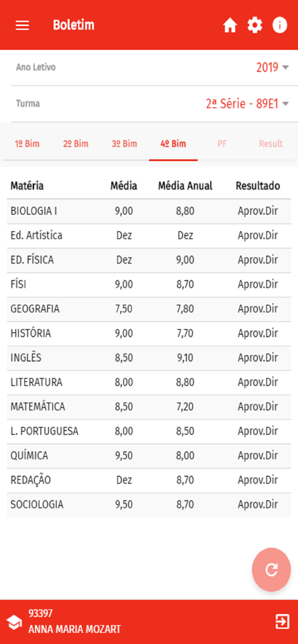Go to the home screen icon
The image size is (298, 644).
click(x=230, y=25)
